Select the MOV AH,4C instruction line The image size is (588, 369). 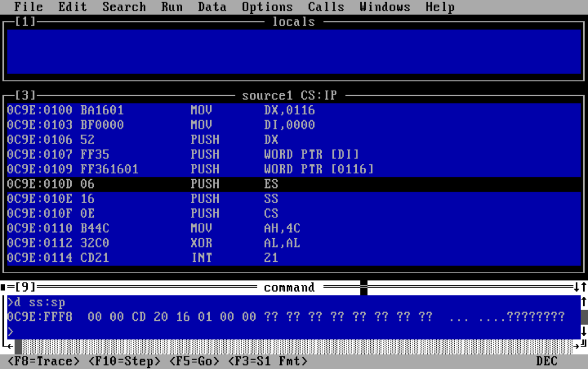294,228
